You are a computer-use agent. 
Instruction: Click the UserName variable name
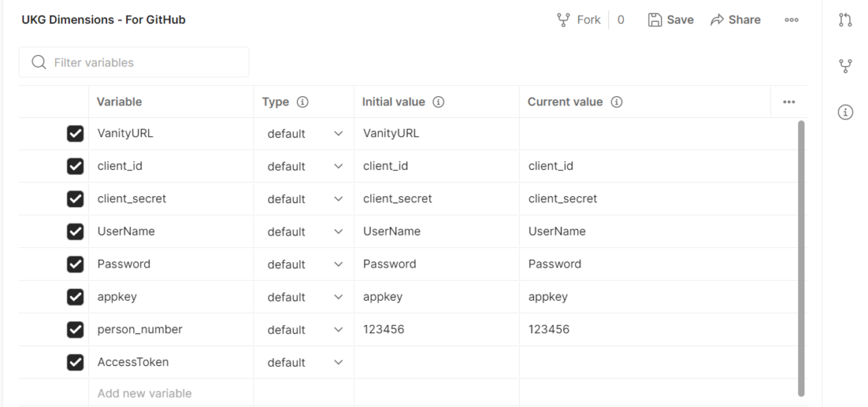(x=126, y=232)
